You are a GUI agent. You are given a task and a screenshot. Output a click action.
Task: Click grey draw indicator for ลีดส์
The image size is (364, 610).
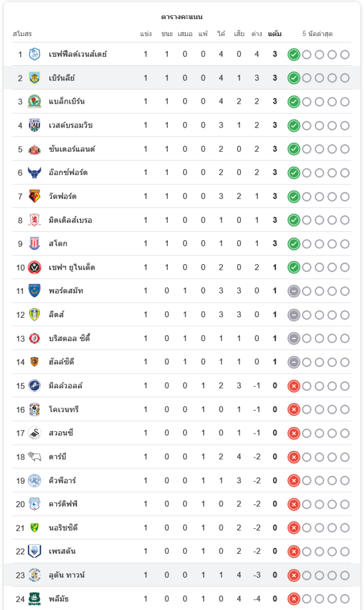[294, 315]
